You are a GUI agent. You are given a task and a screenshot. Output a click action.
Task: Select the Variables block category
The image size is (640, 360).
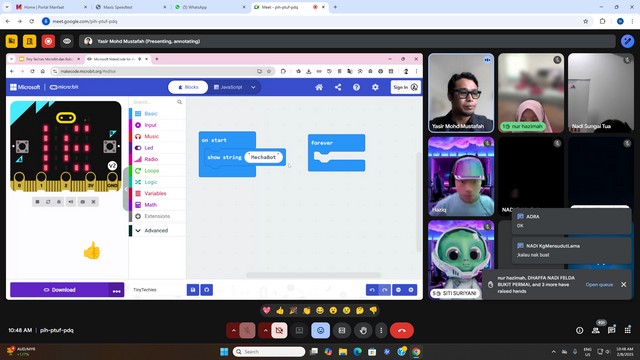[156, 193]
